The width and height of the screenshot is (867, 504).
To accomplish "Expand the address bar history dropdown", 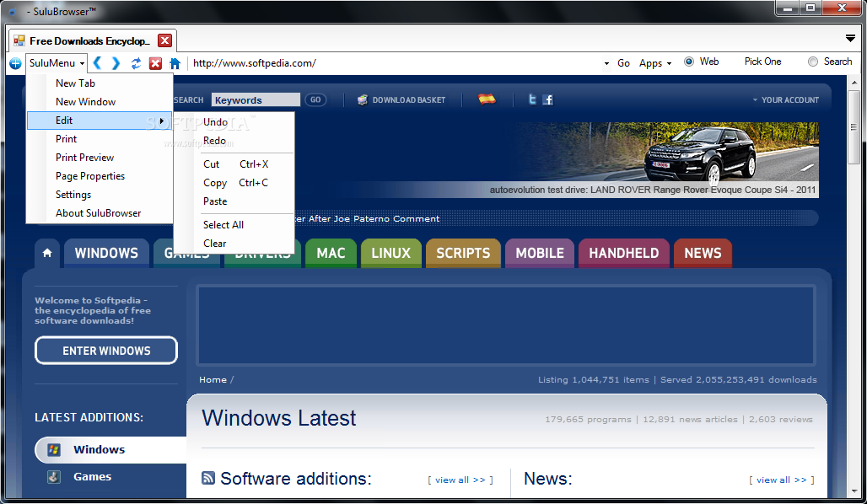I will coord(606,63).
